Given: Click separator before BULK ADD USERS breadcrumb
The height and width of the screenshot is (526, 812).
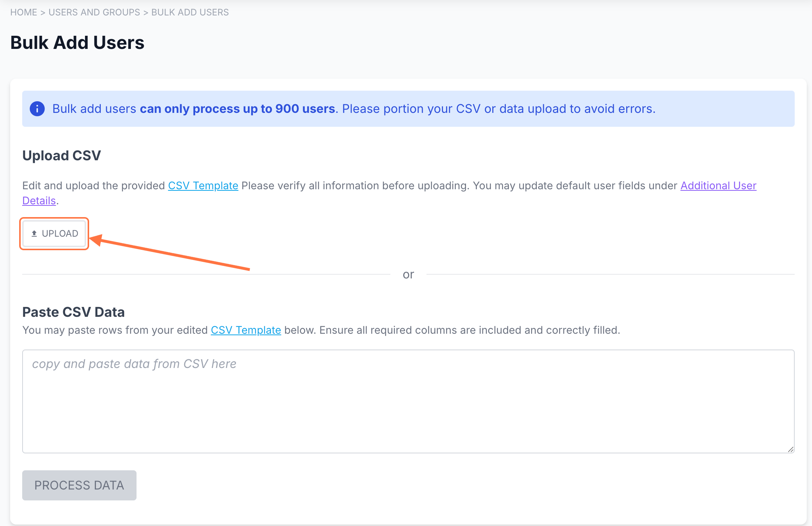Looking at the screenshot, I should [x=146, y=12].
